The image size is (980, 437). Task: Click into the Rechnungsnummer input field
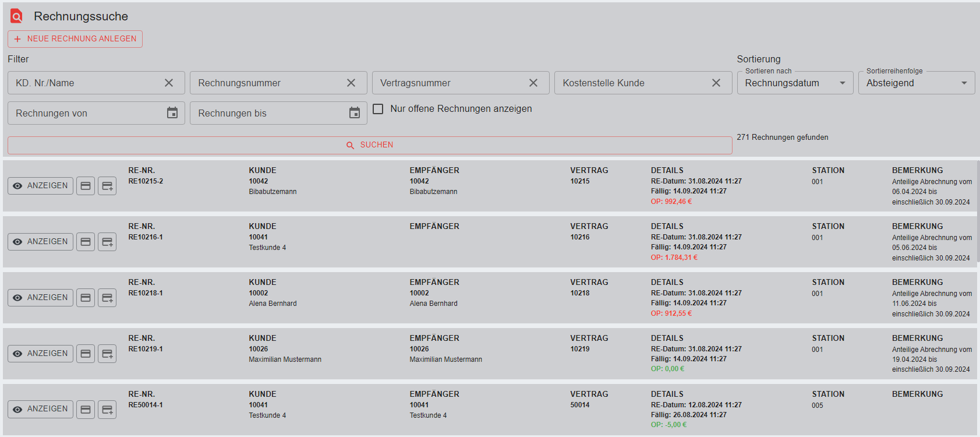tap(268, 83)
